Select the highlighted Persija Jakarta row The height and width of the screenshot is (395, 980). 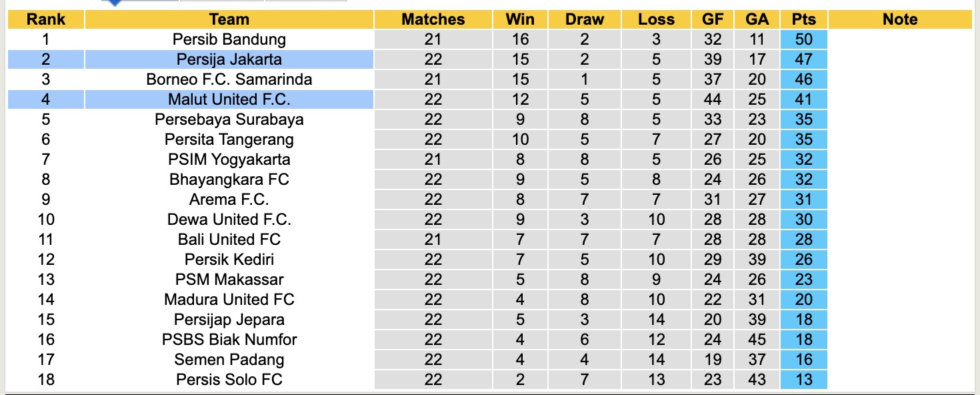[229, 59]
